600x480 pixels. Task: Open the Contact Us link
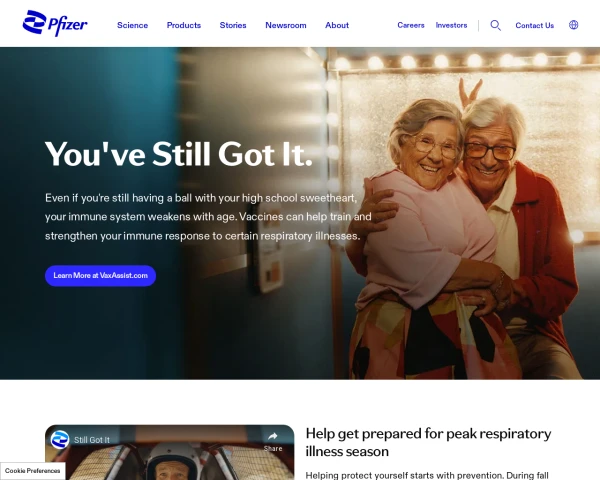(535, 26)
